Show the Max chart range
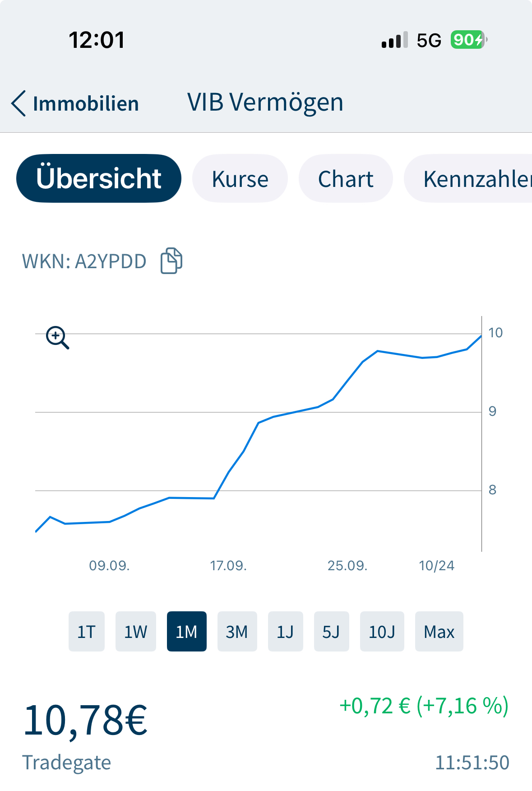Image resolution: width=532 pixels, height=791 pixels. pos(439,631)
